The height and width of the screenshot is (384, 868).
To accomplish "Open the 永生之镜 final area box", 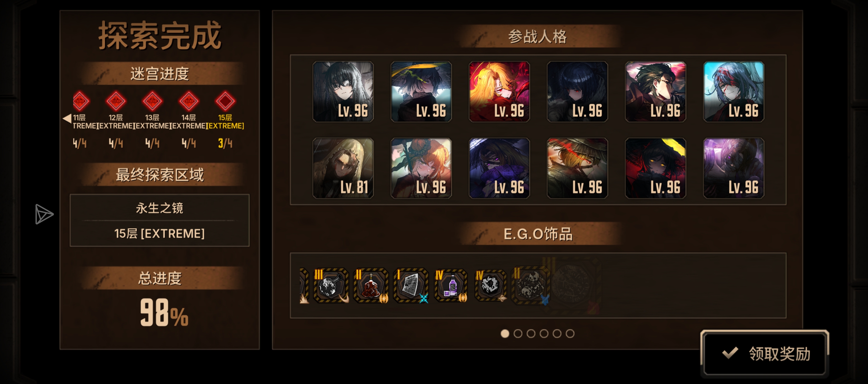I will coord(159,220).
